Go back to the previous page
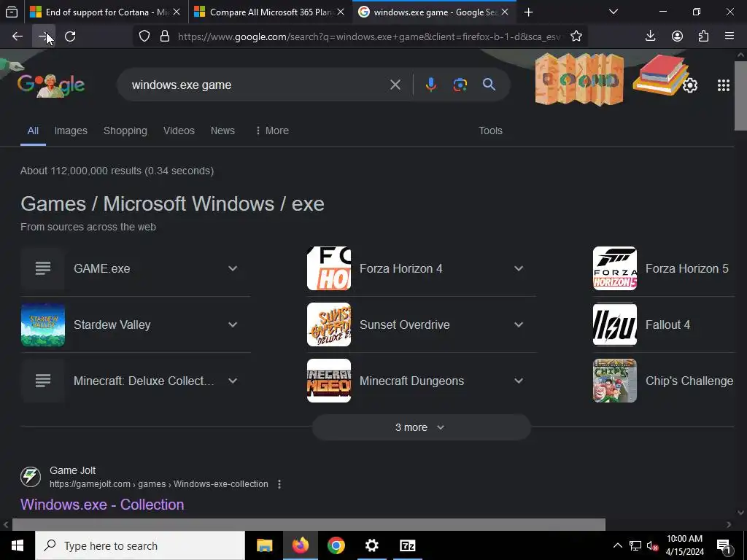 18,36
